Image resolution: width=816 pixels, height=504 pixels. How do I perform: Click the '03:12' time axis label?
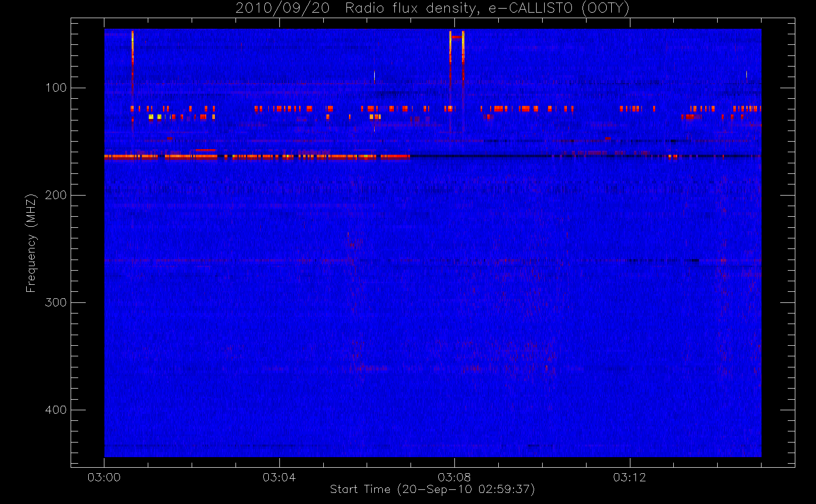629,477
